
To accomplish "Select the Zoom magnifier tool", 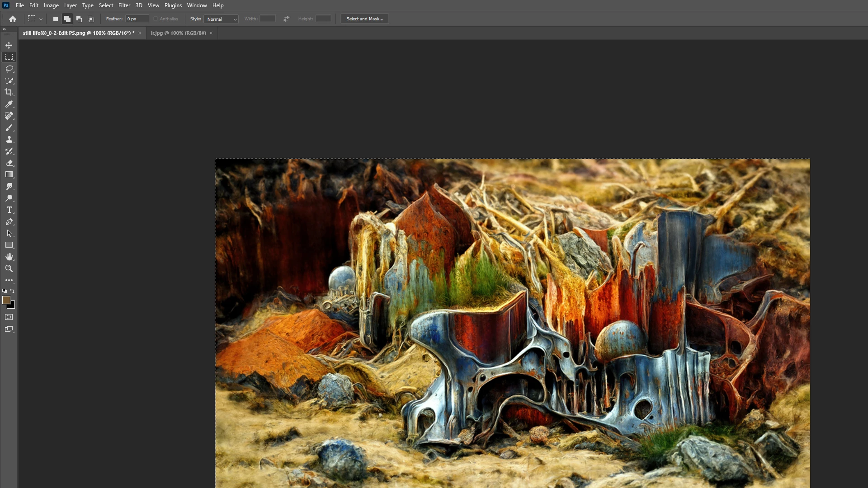I will (9, 268).
